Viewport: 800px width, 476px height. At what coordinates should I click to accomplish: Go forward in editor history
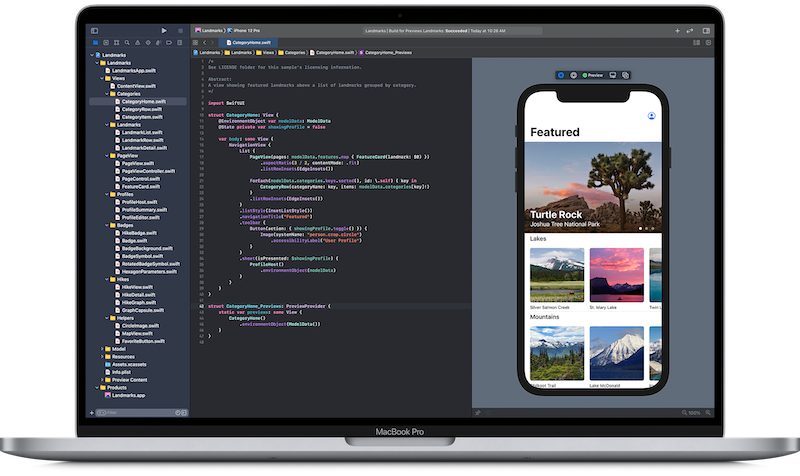click(212, 43)
